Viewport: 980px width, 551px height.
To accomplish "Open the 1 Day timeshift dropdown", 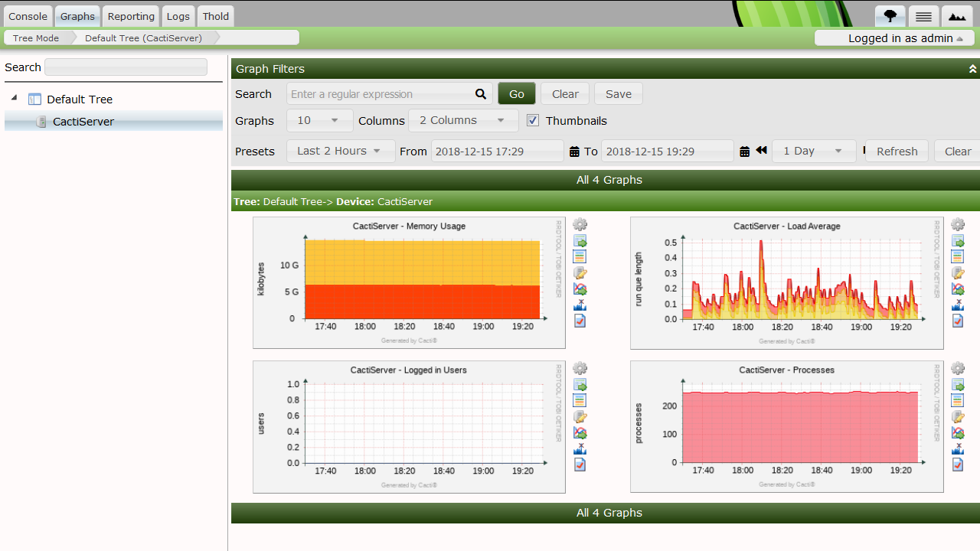I will pyautogui.click(x=813, y=151).
